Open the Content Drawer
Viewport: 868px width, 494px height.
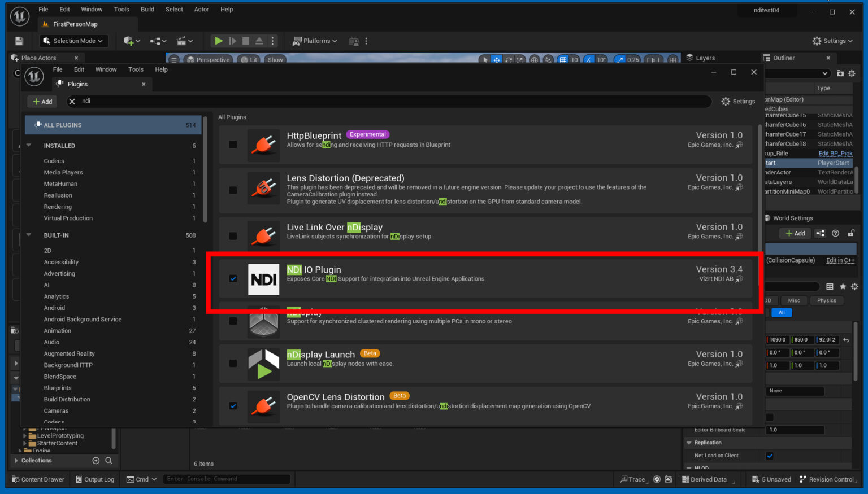[38, 479]
